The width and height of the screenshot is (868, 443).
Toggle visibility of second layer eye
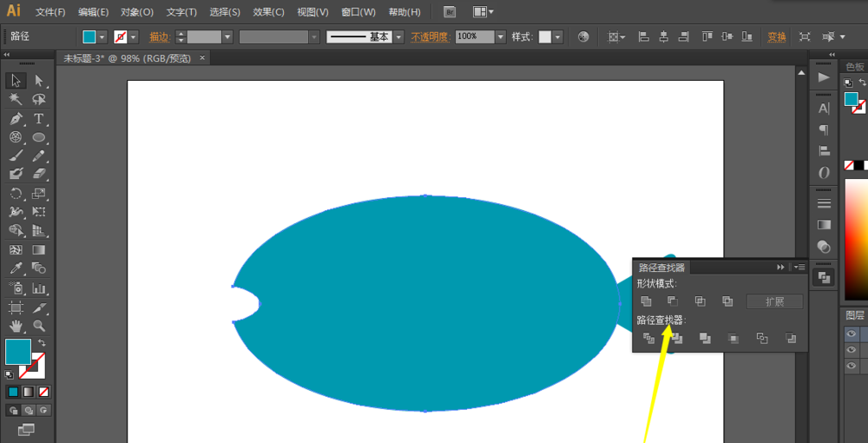852,350
